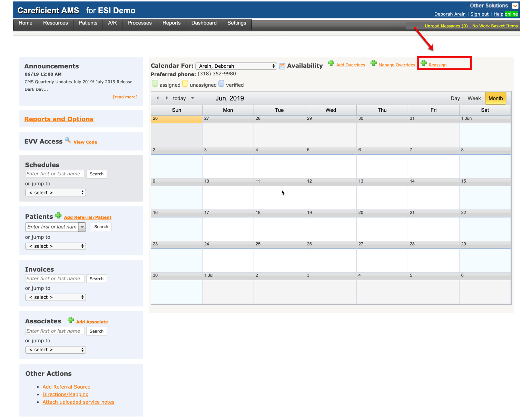Click read more in Announcements

tap(125, 97)
